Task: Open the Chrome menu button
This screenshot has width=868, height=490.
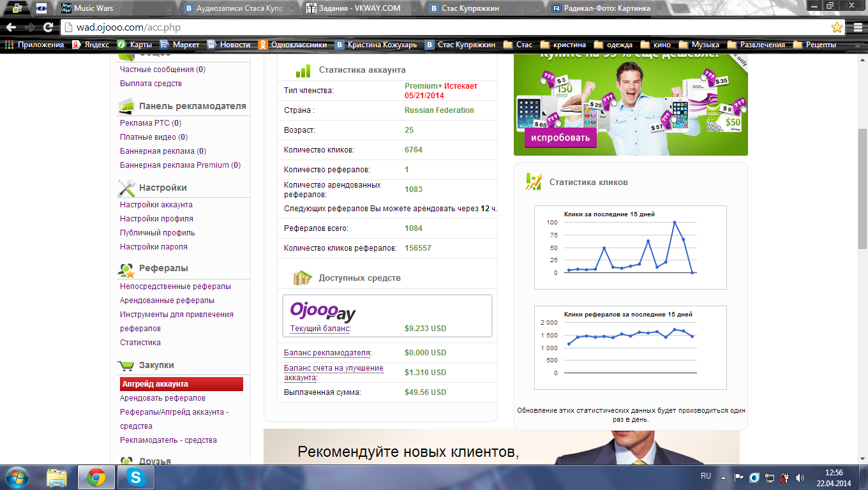Action: click(x=857, y=27)
